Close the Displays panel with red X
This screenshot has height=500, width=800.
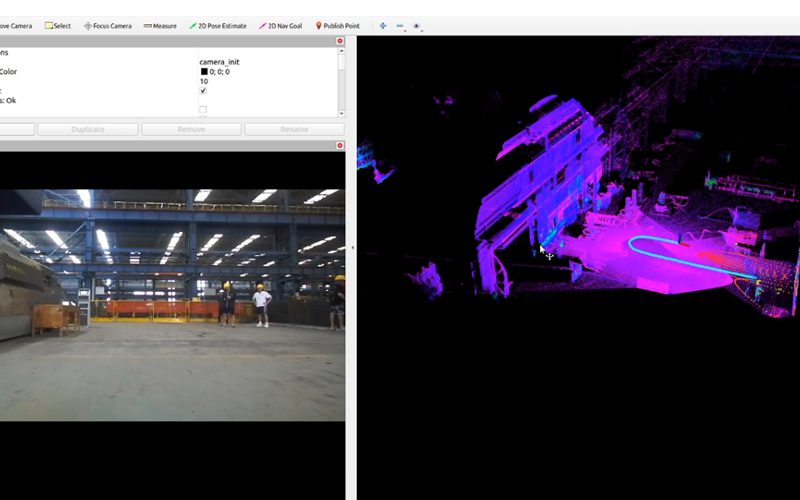tap(340, 41)
